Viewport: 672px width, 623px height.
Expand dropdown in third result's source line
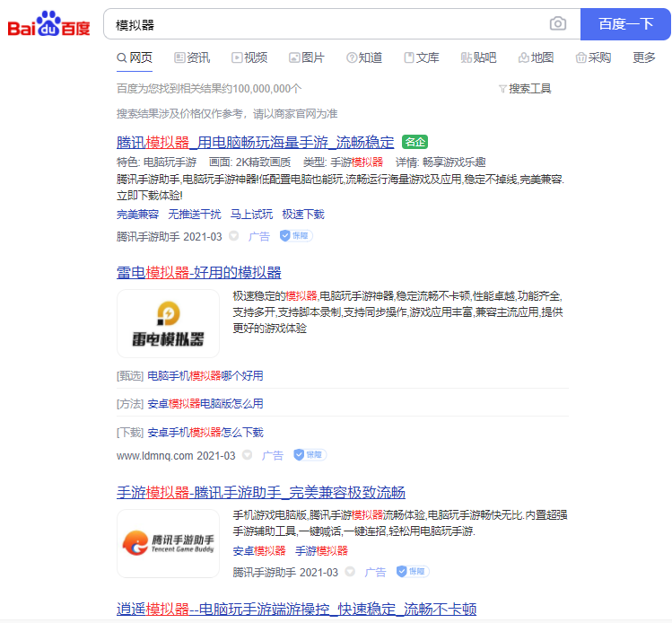tap(350, 572)
